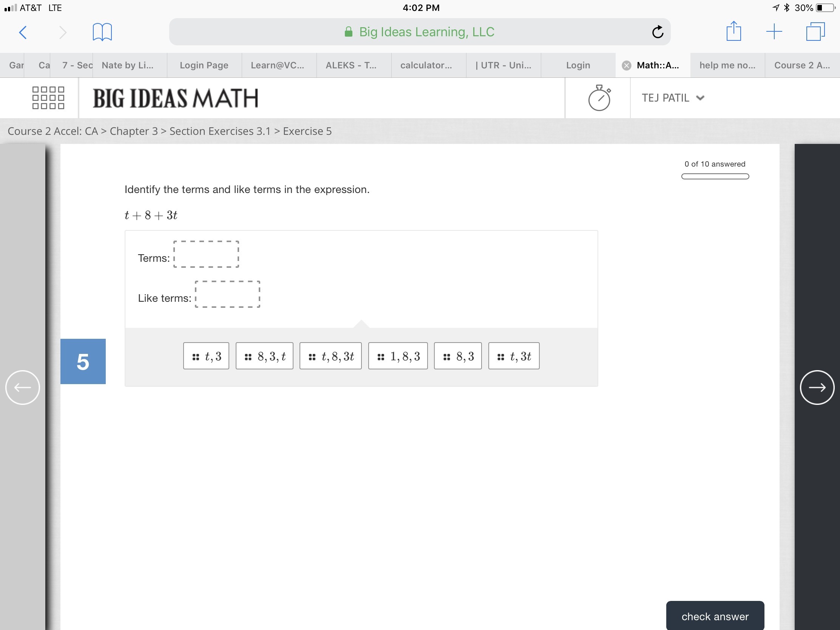
Task: Click the stopwatch timer icon
Action: click(x=599, y=98)
